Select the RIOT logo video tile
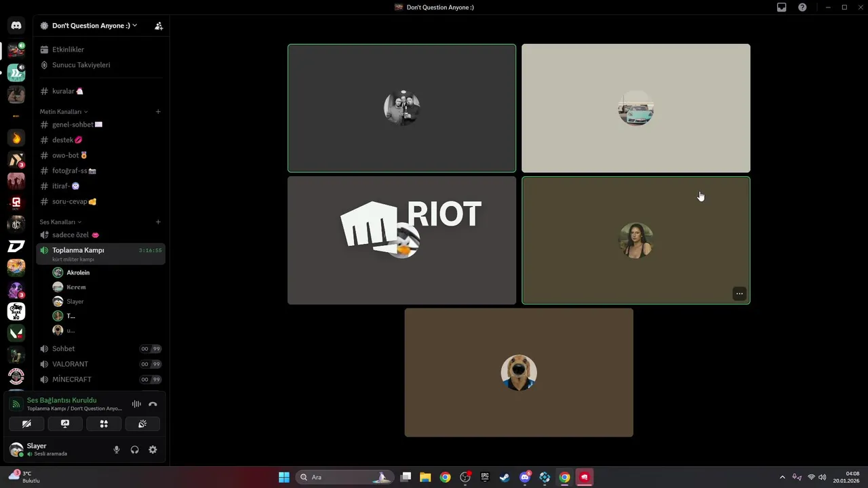This screenshot has width=868, height=488. [x=401, y=240]
